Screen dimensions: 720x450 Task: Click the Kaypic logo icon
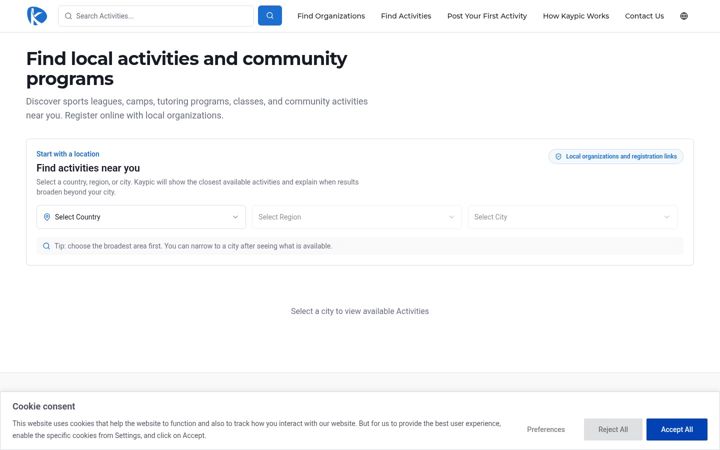(37, 16)
